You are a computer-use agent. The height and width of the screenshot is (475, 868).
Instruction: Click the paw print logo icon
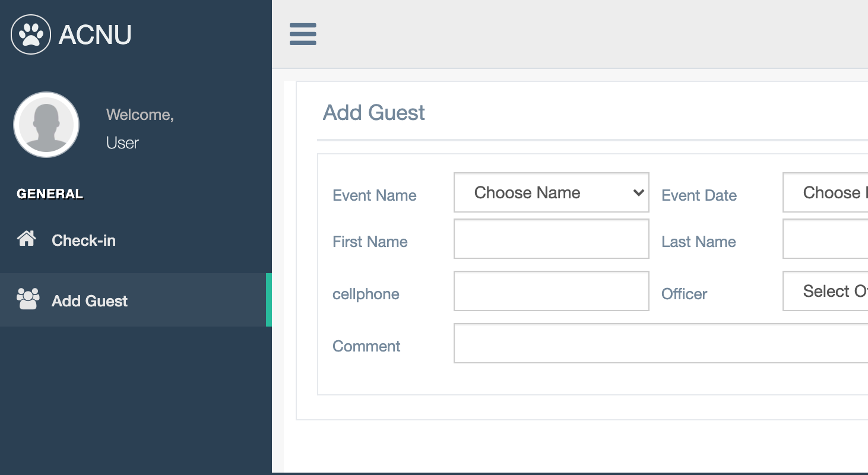pos(31,34)
